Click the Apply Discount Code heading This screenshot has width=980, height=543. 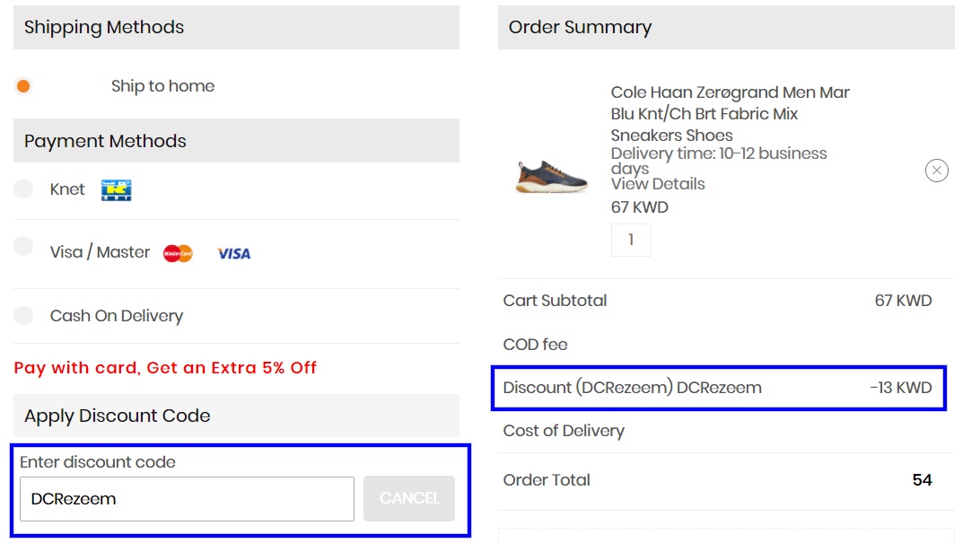tap(118, 416)
